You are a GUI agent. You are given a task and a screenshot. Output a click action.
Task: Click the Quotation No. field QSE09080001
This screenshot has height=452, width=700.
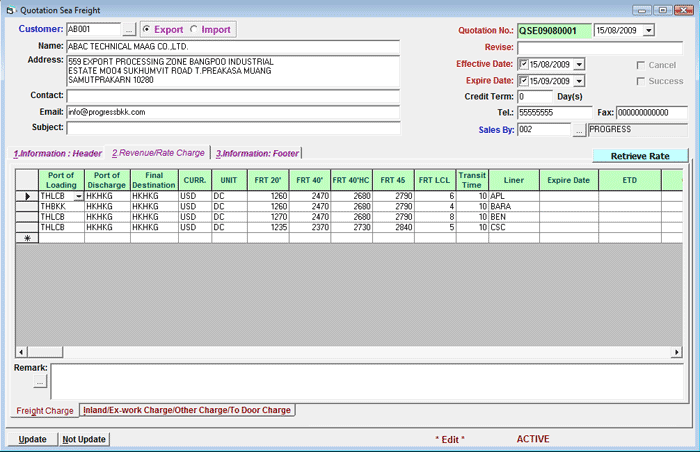tap(554, 30)
